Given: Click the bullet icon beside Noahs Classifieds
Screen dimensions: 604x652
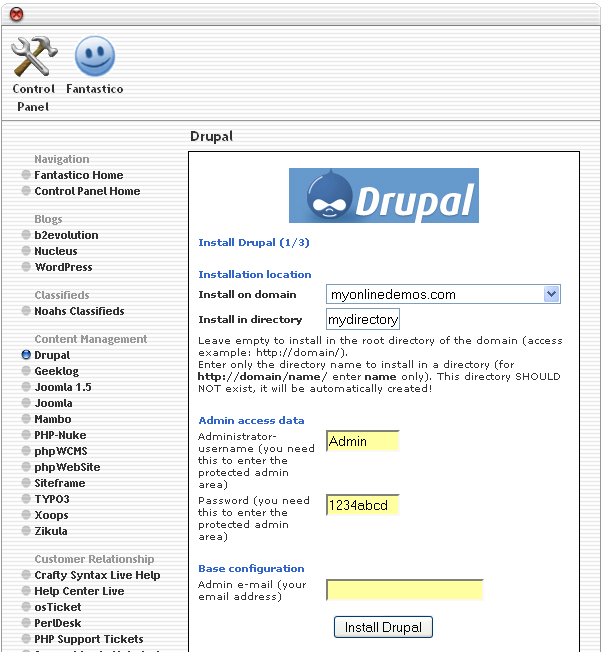Looking at the screenshot, I should [x=26, y=311].
